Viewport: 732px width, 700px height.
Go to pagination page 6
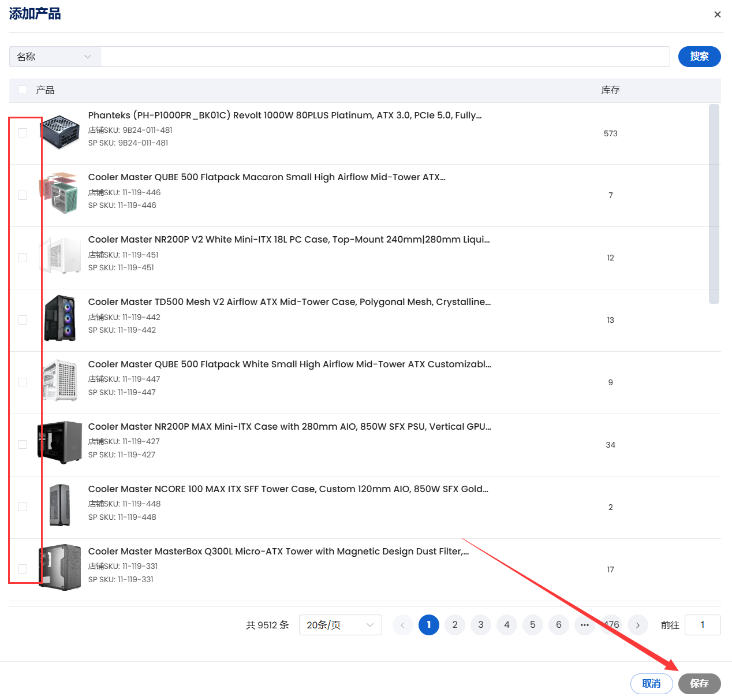click(x=559, y=625)
